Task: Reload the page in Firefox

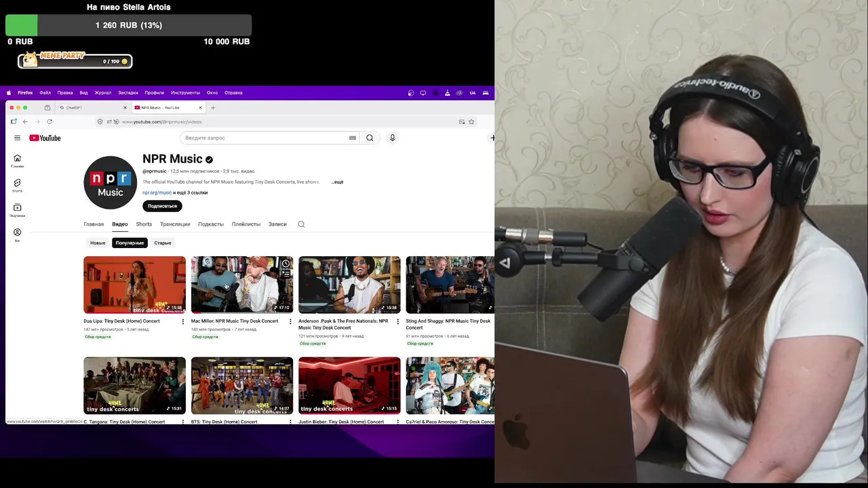Action: pos(50,121)
